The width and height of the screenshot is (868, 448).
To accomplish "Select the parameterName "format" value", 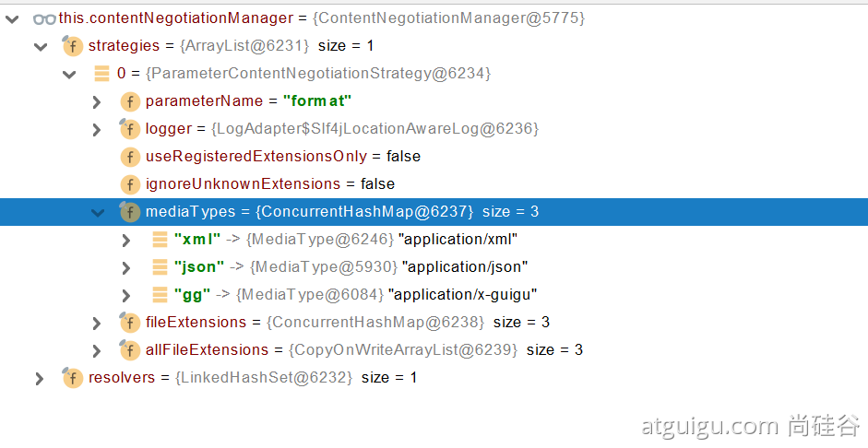I will [316, 100].
